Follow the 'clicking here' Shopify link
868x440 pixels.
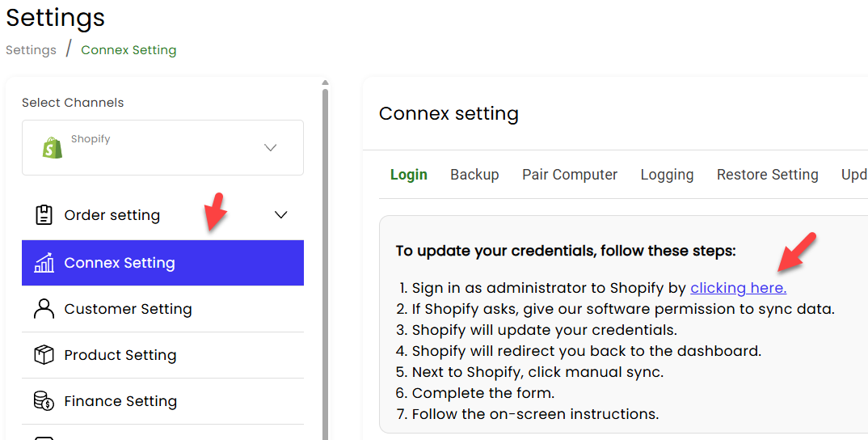coord(738,288)
